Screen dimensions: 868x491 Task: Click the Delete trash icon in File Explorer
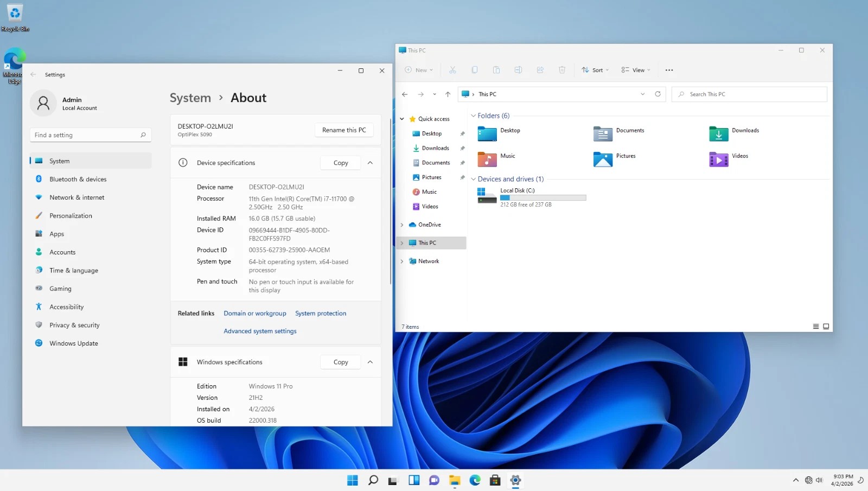[x=562, y=70]
